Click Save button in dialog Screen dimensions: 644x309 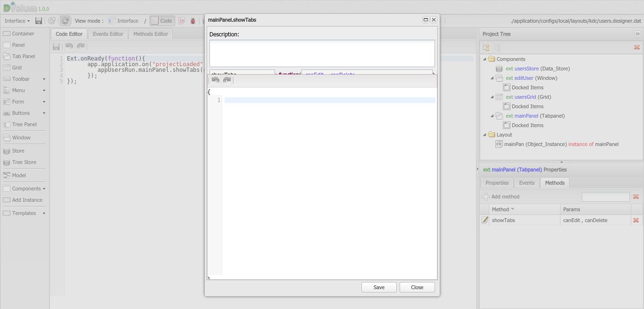pyautogui.click(x=379, y=287)
